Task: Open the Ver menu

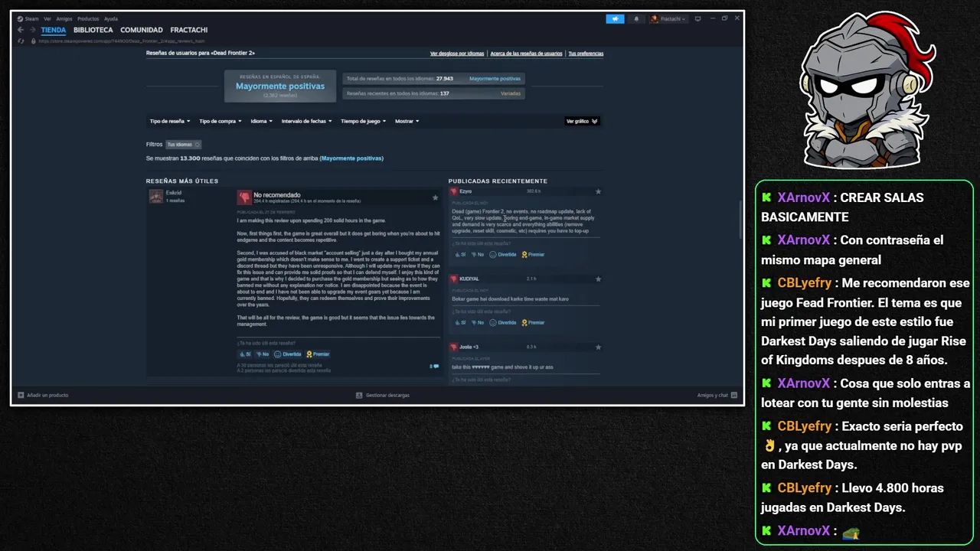Action: click(47, 18)
